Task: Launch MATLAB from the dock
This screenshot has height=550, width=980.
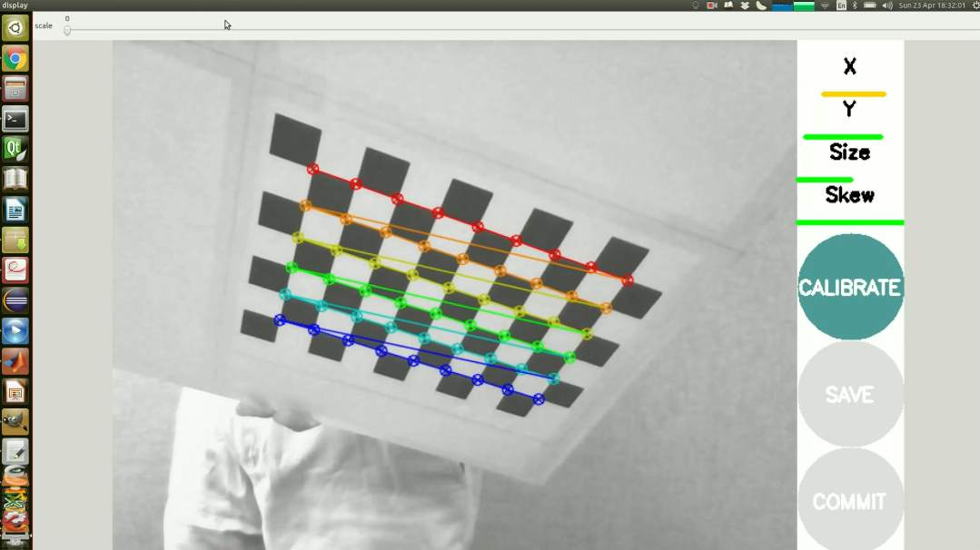Action: coord(15,361)
